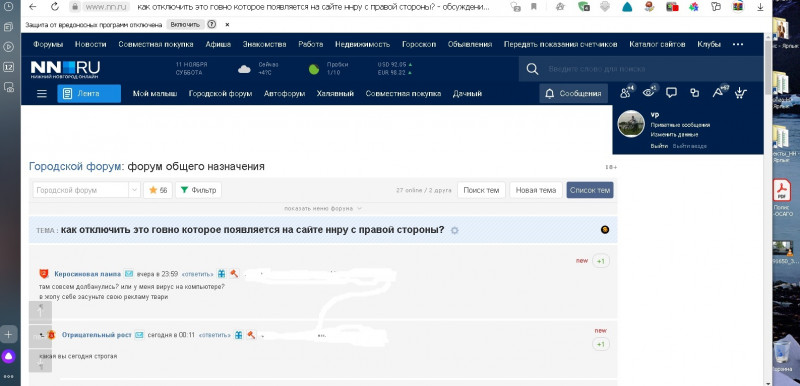800x386 pixels.
Task: Click the Список тем button
Action: tap(590, 190)
